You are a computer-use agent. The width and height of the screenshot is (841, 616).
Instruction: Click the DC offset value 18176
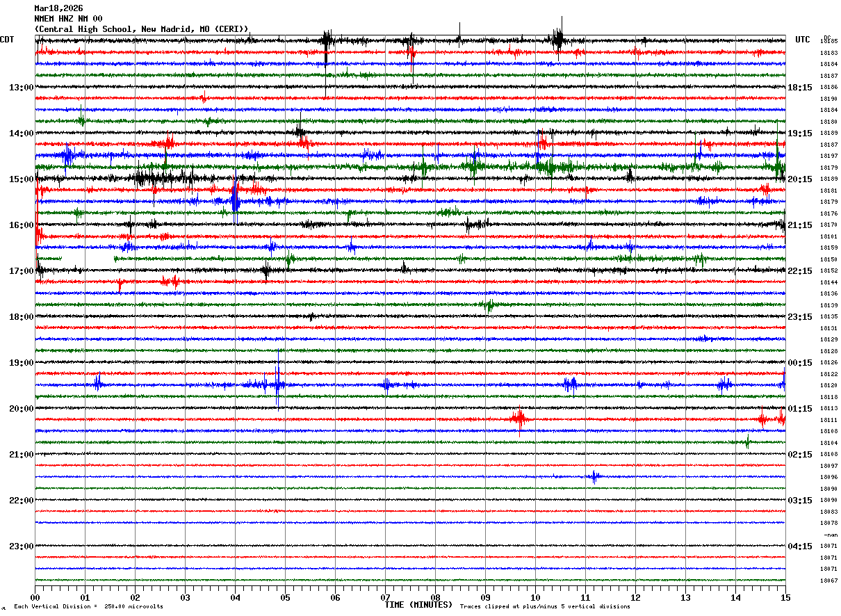click(x=828, y=213)
